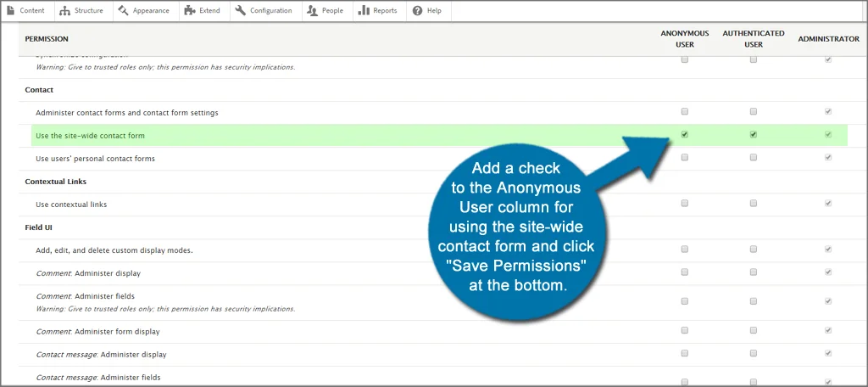Click the Content page icon in toolbar

pos(11,10)
